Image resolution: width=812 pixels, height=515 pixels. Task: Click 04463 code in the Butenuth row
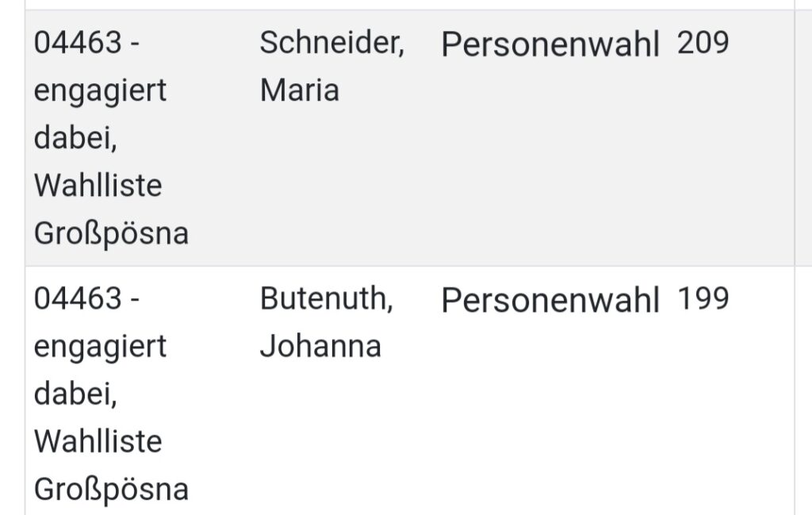78,298
